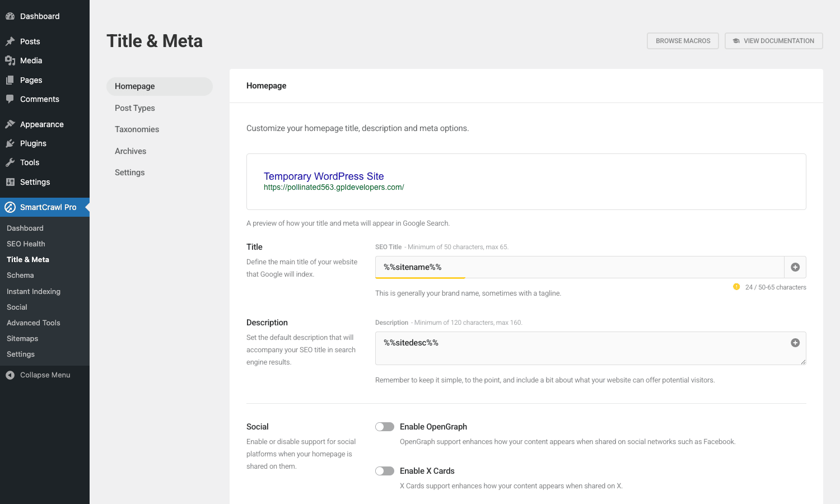Click the Collapse Menu arrow icon
Screen dimensions: 840x504
[x=10, y=375]
